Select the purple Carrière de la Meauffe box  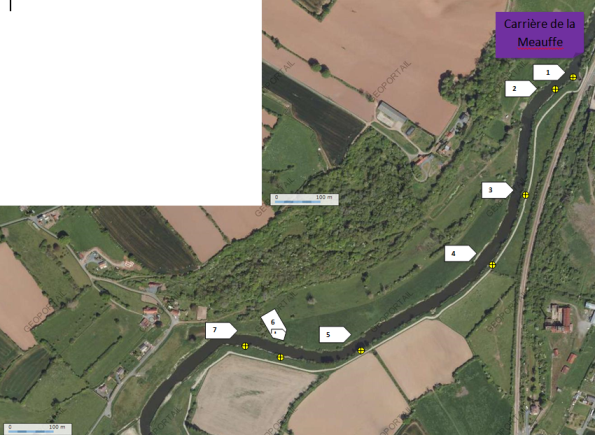pos(540,35)
